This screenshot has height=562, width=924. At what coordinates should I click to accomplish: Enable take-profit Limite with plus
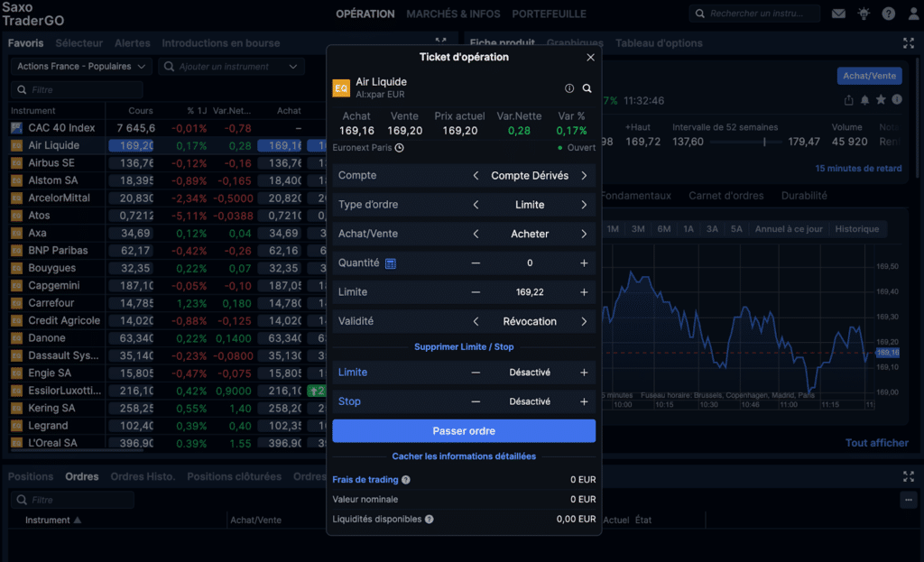[584, 373]
